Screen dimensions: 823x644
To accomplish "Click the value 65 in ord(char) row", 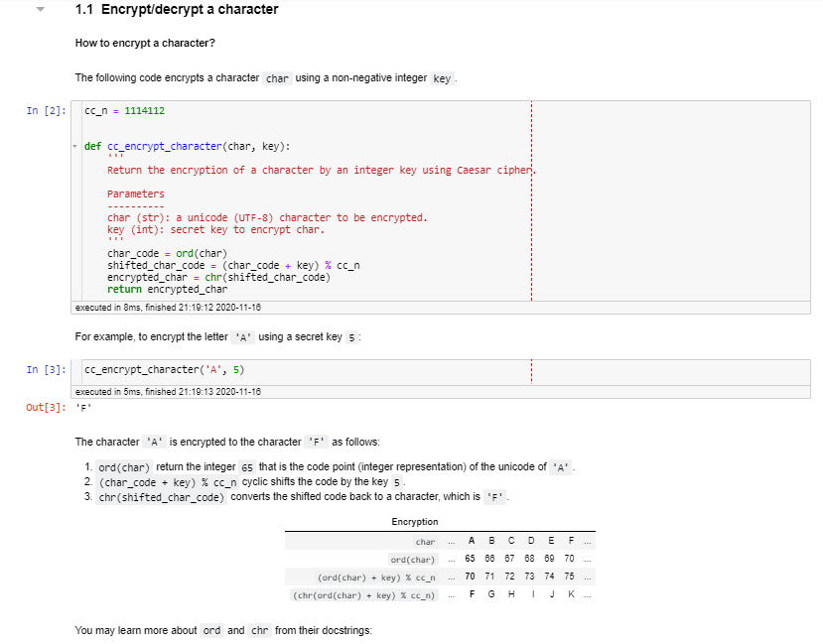I will (x=471, y=559).
